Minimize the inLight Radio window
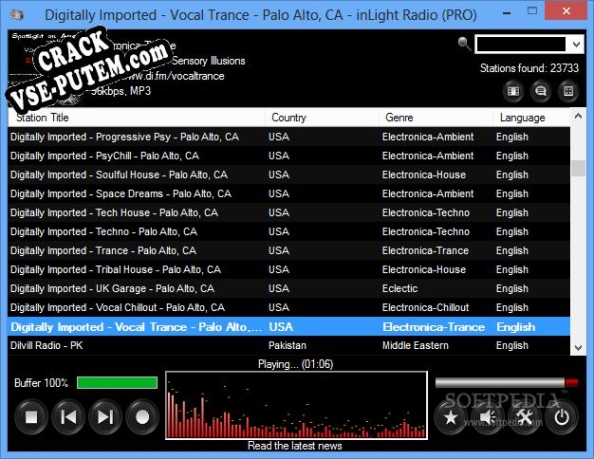The width and height of the screenshot is (594, 459). tap(507, 13)
